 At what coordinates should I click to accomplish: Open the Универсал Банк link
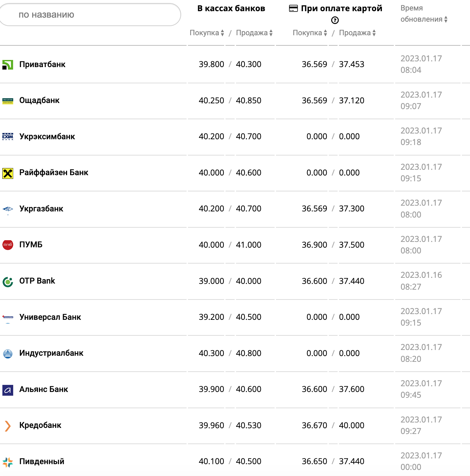(50, 317)
